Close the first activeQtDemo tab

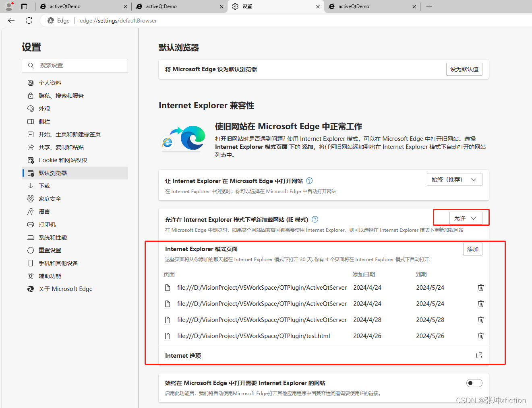[x=125, y=6]
